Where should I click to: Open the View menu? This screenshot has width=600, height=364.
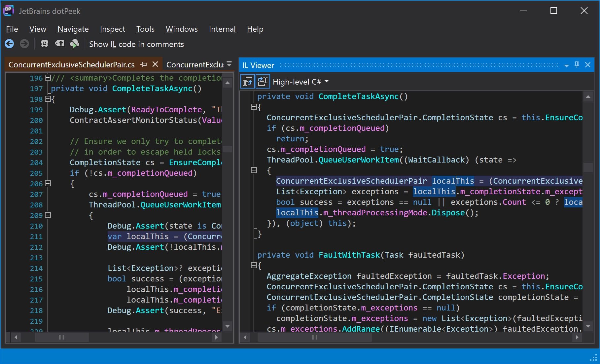(x=38, y=29)
